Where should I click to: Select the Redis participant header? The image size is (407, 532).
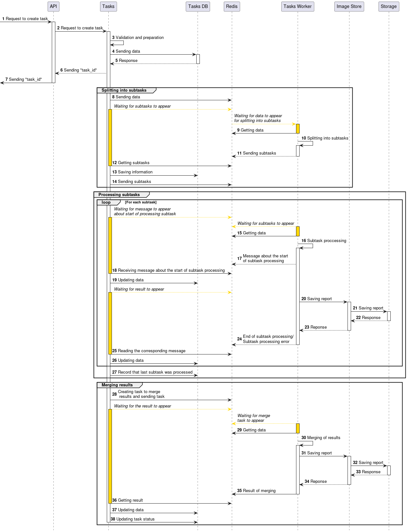click(232, 6)
